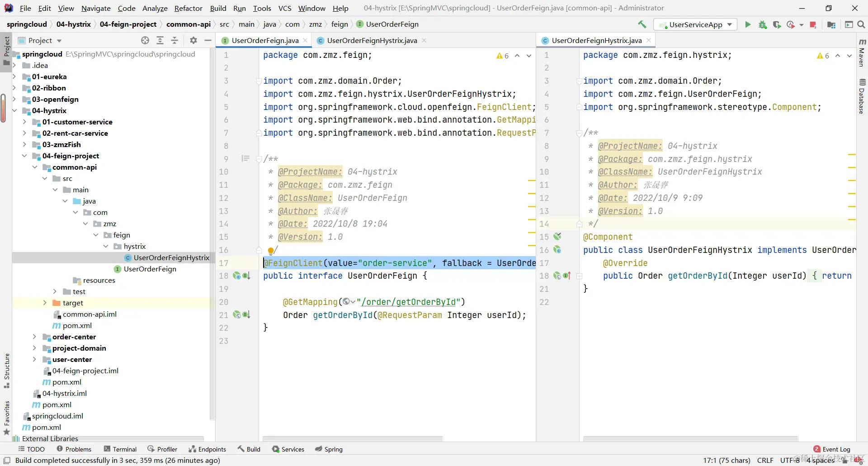The height and width of the screenshot is (466, 868).
Task: Build the project with the hammer icon
Action: 642,24
